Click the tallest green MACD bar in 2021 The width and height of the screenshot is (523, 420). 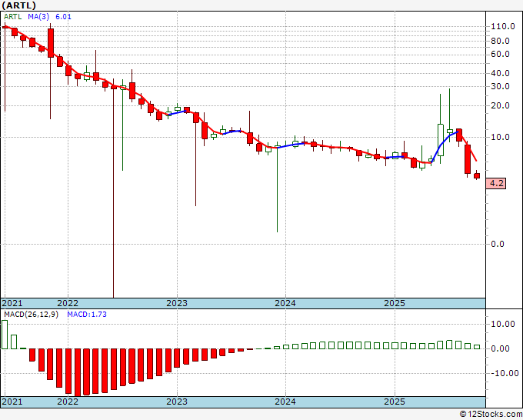(x=5, y=335)
